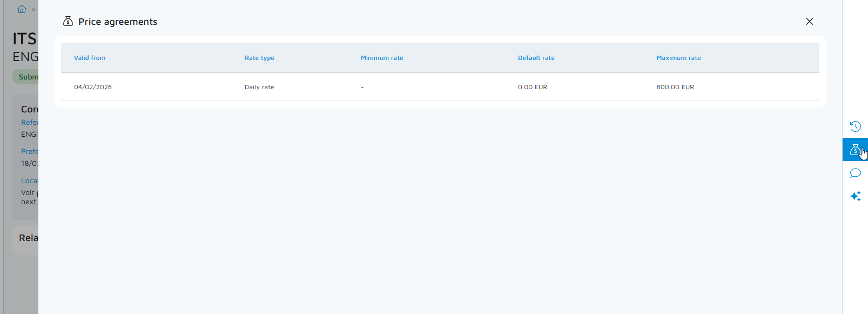Close the Price agreements panel
The height and width of the screenshot is (314, 868).
809,22
